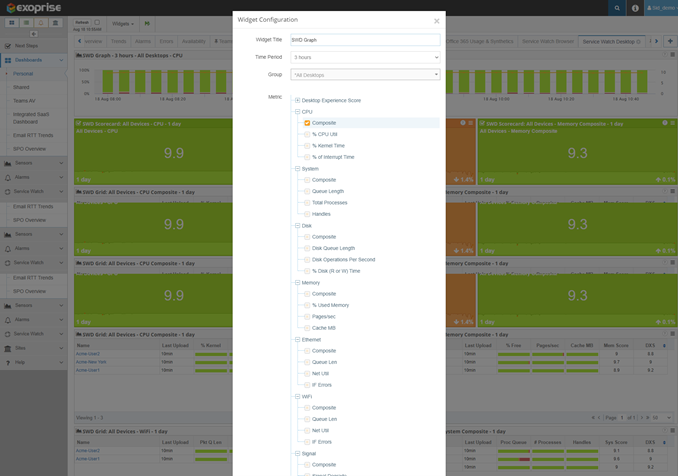Collapse the Dashboards sidebar section
The height and width of the screenshot is (476, 678).
click(x=61, y=60)
